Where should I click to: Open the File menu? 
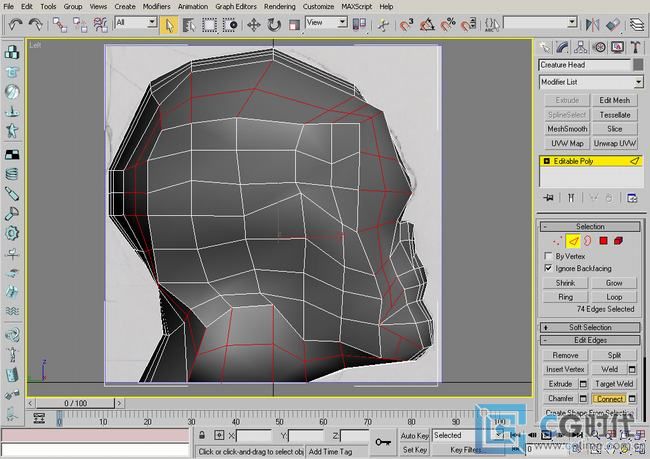coord(8,7)
